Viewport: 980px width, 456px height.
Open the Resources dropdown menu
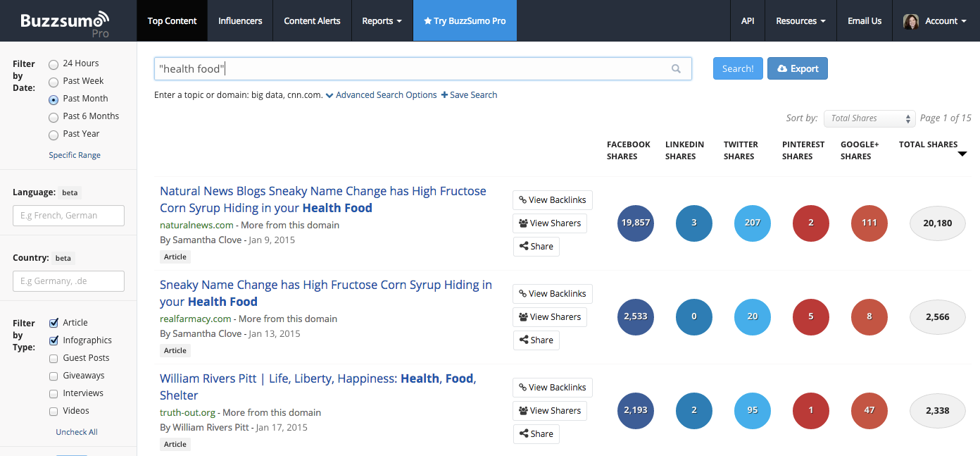tap(800, 21)
